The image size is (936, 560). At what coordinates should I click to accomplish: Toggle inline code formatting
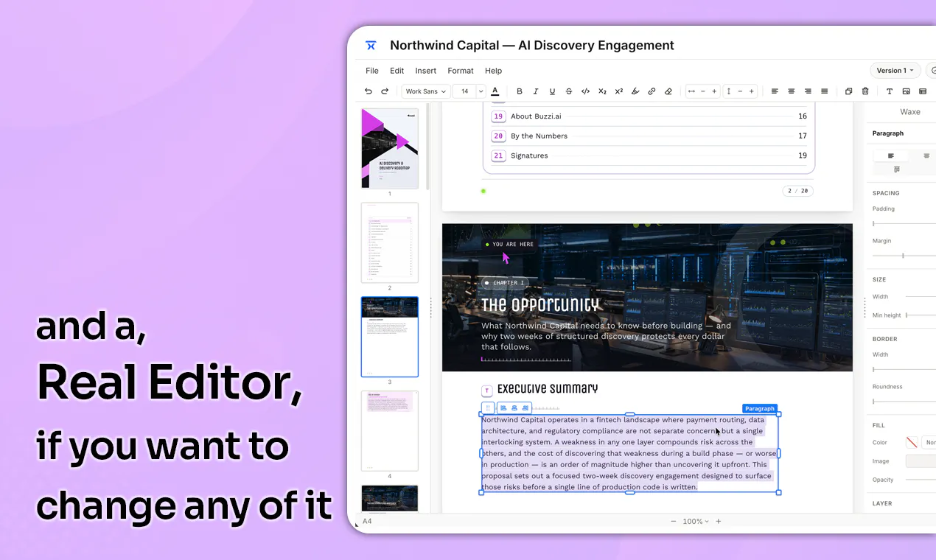[x=585, y=91]
